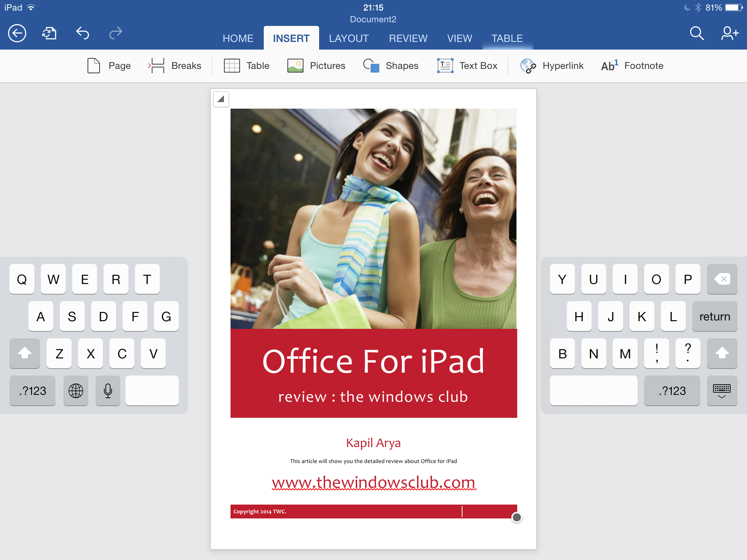Viewport: 747px width, 560px height.
Task: Tap the table selection handle corner
Action: (x=221, y=99)
